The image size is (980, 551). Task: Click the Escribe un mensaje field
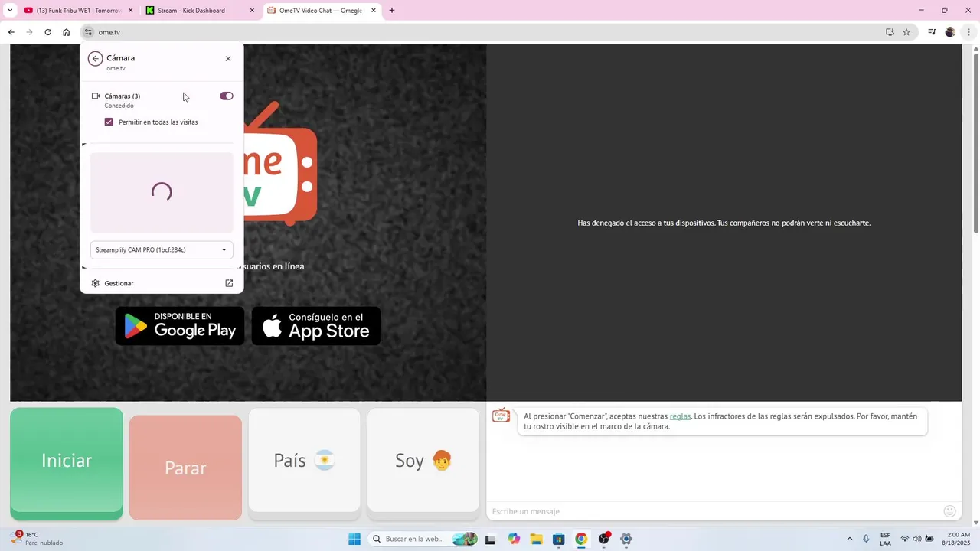[712, 511]
